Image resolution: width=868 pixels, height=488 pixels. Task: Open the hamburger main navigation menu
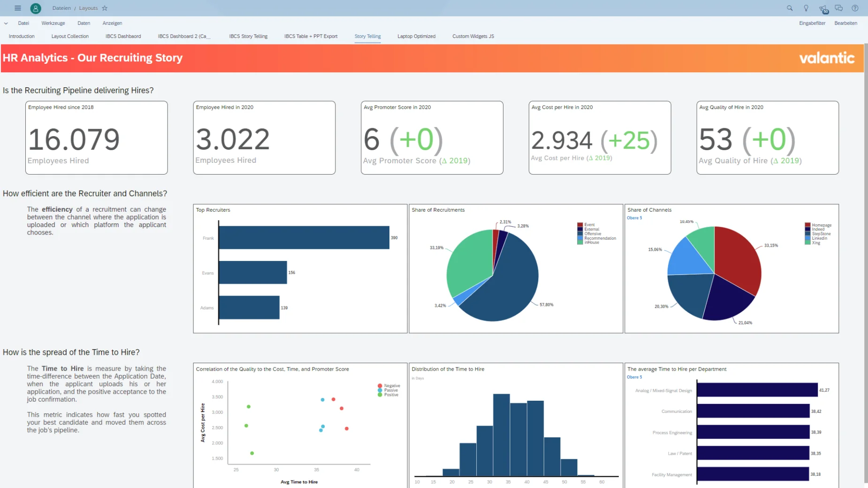(18, 8)
